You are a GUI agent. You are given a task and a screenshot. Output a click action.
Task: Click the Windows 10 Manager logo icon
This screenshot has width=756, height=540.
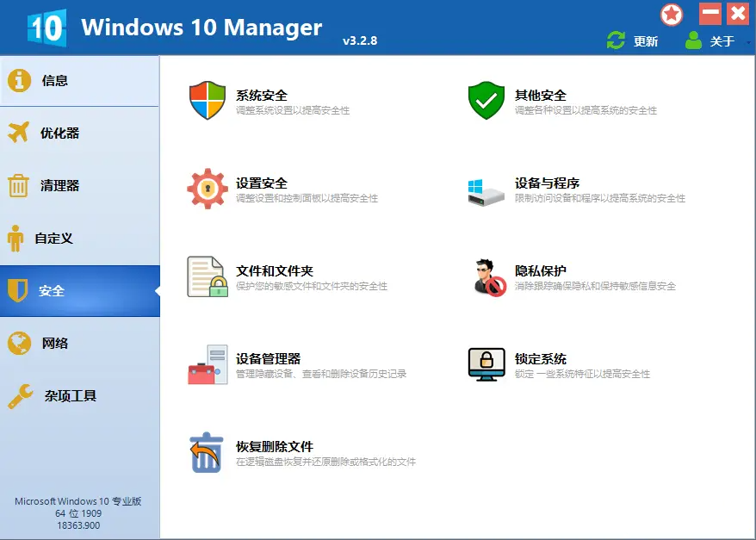[46, 28]
